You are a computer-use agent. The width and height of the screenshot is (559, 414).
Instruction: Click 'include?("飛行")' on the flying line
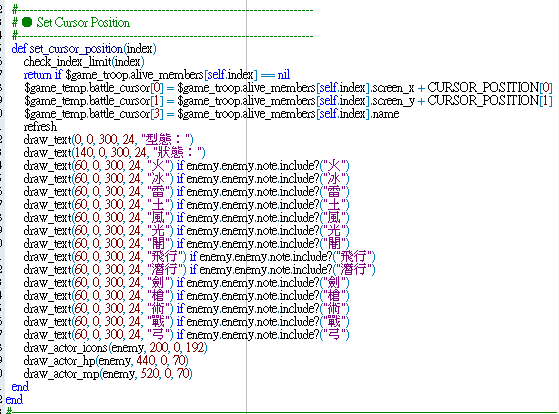pos(334,256)
